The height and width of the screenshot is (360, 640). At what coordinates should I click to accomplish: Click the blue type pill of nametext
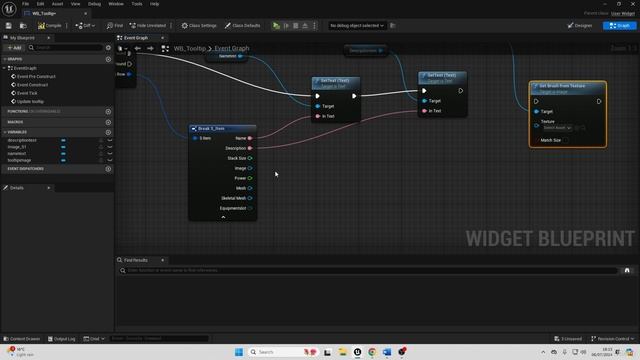click(63, 153)
